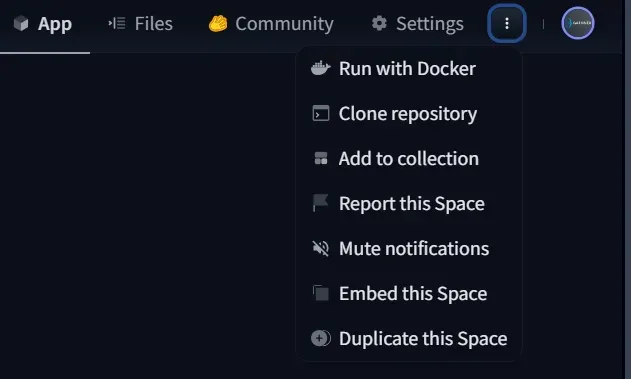631x379 pixels.
Task: Choose Run with Docker
Action: [x=409, y=68]
